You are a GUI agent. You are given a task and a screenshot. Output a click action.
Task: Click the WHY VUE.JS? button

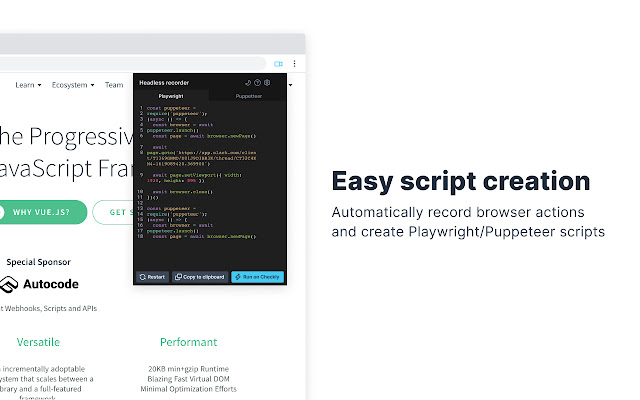click(41, 212)
